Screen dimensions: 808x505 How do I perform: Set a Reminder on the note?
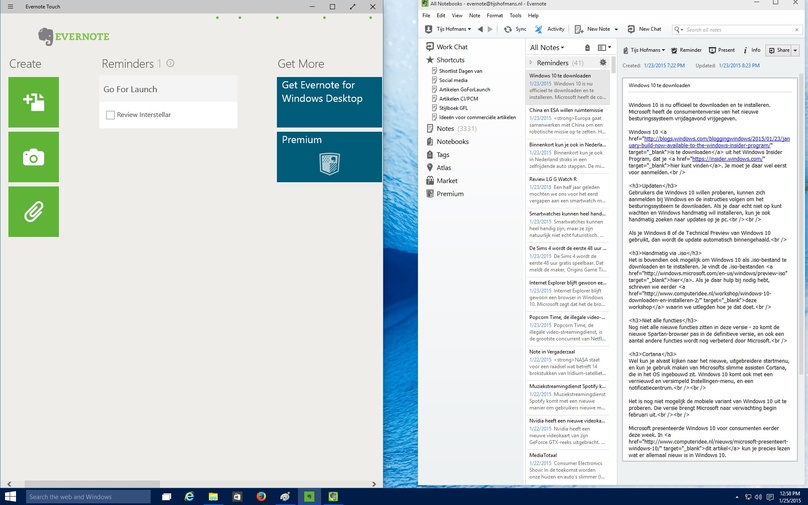click(686, 50)
